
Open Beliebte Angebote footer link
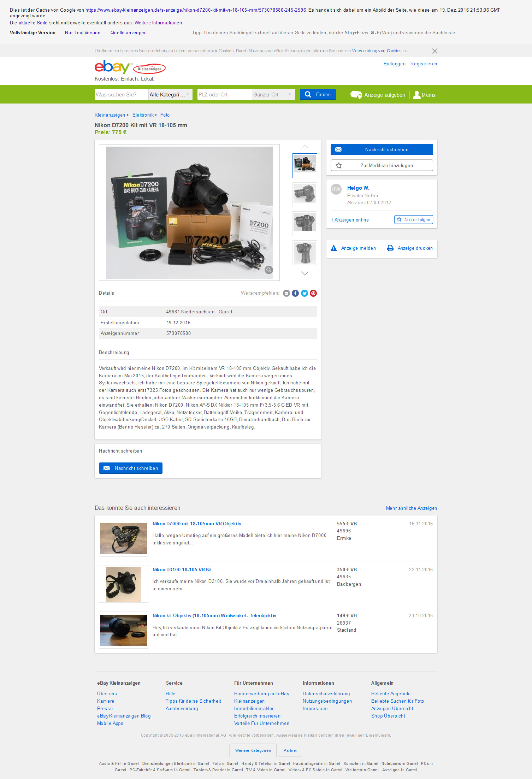(x=391, y=694)
